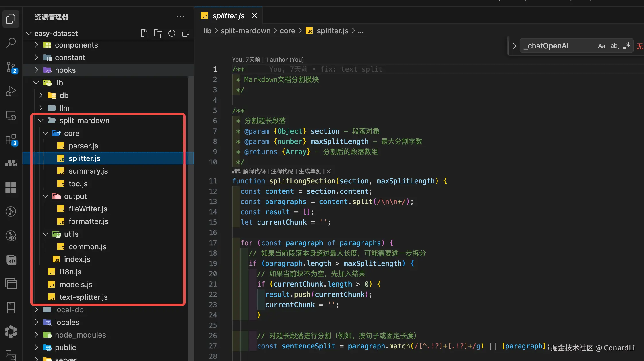Open explorer more actions ellipsis menu

(x=180, y=17)
